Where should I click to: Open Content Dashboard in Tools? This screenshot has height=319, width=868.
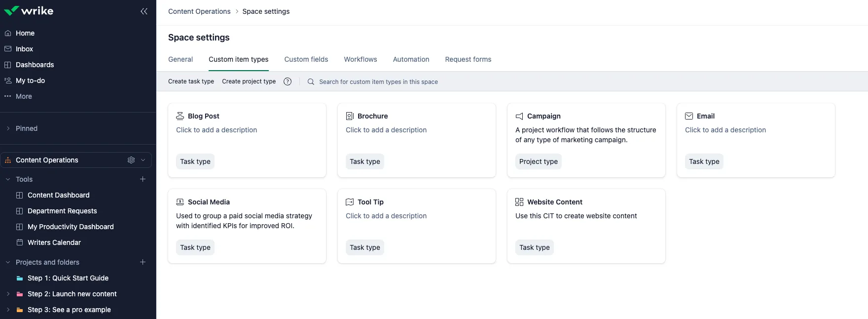[x=59, y=195]
